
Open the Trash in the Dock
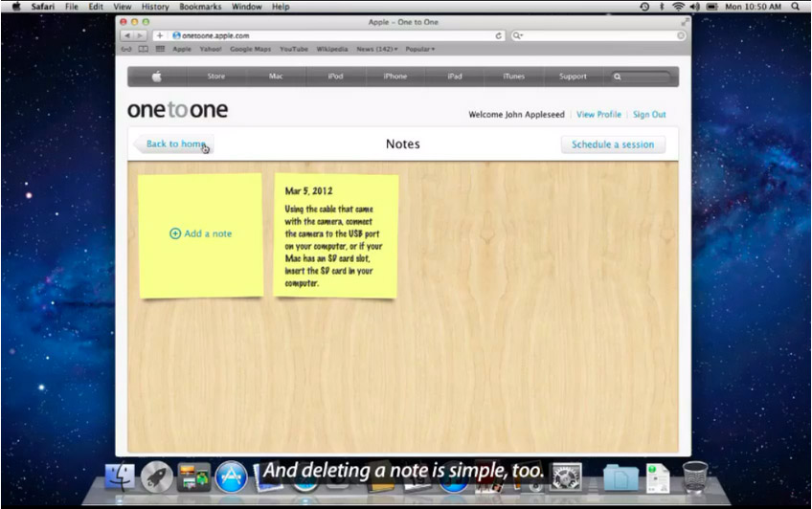pyautogui.click(x=694, y=476)
